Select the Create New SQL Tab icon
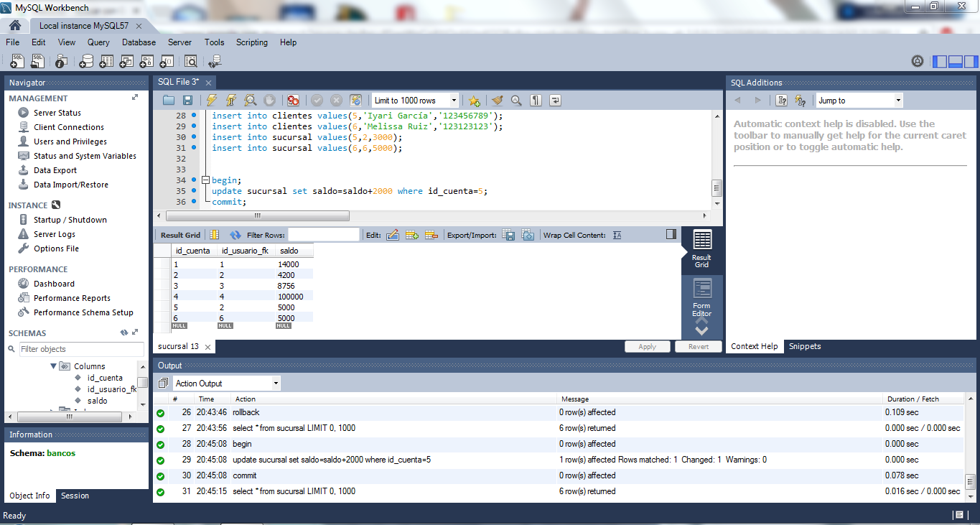Screen dimensions: 980x525 [17, 61]
